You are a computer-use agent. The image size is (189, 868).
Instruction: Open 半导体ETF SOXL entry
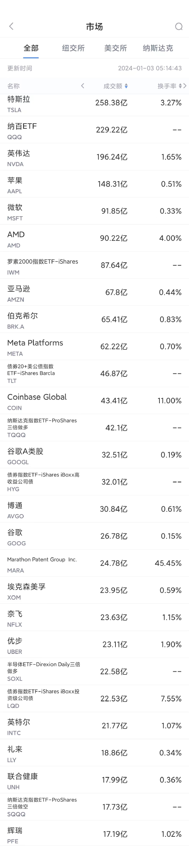[94, 671]
